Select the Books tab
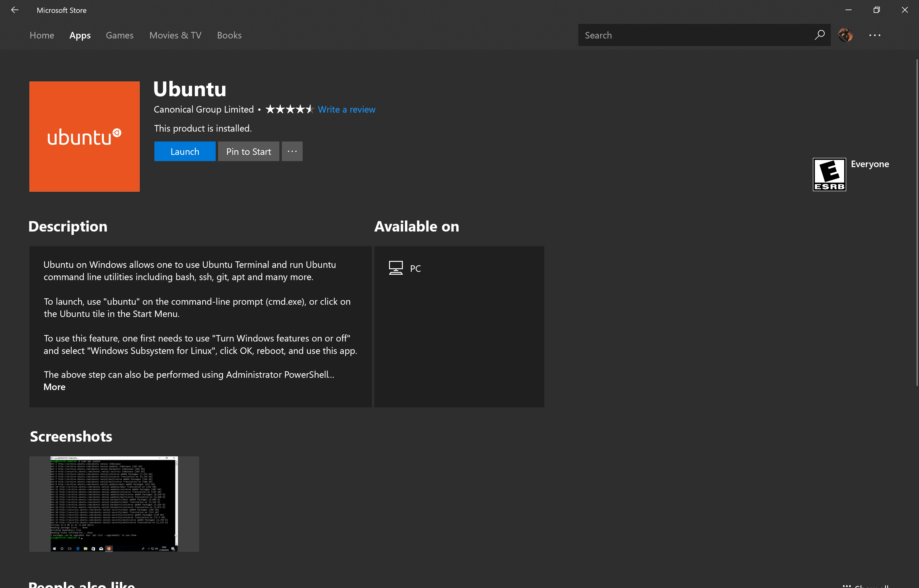The image size is (919, 588). pyautogui.click(x=229, y=35)
